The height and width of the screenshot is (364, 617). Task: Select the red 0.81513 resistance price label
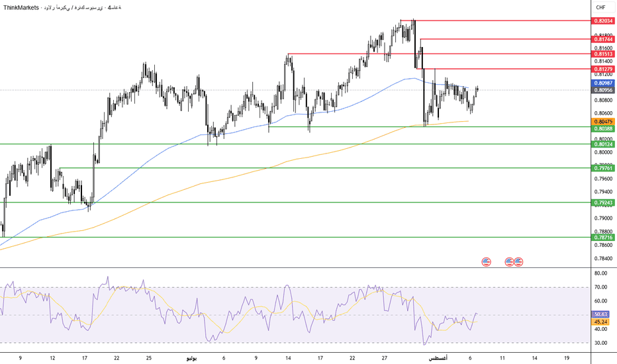[603, 54]
